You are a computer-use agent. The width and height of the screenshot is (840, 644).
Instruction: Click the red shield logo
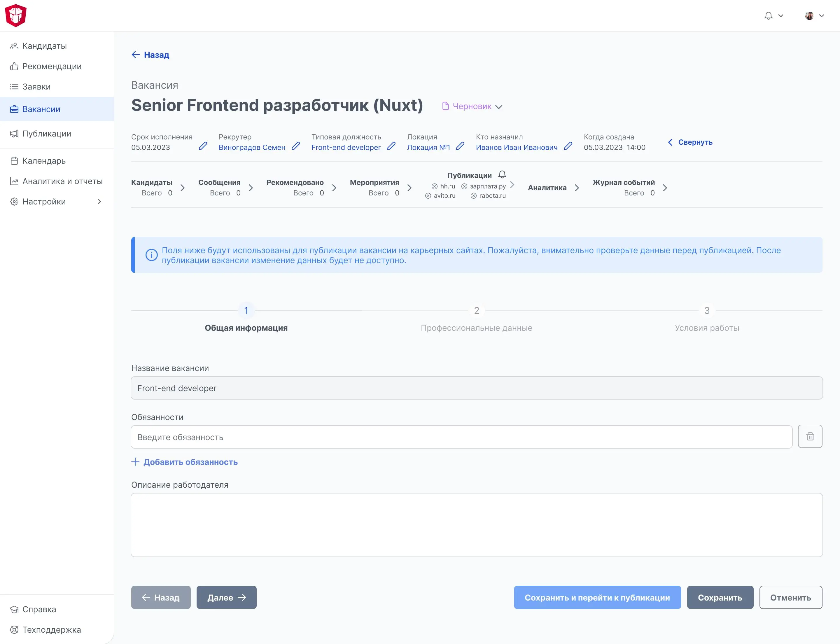[16, 16]
